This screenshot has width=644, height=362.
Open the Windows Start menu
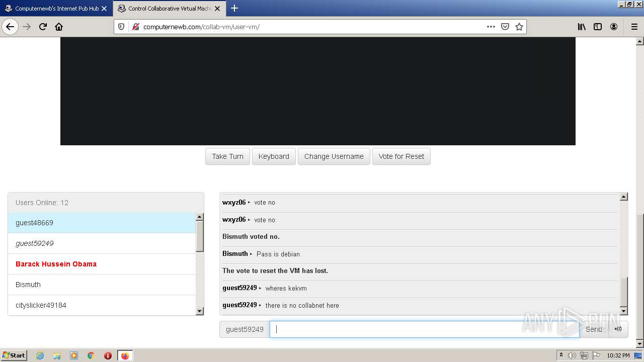(x=14, y=355)
